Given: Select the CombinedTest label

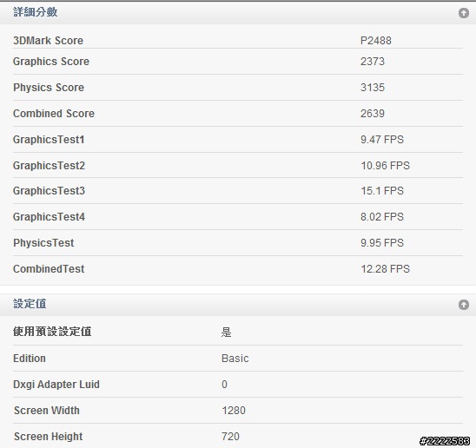Looking at the screenshot, I should (49, 269).
